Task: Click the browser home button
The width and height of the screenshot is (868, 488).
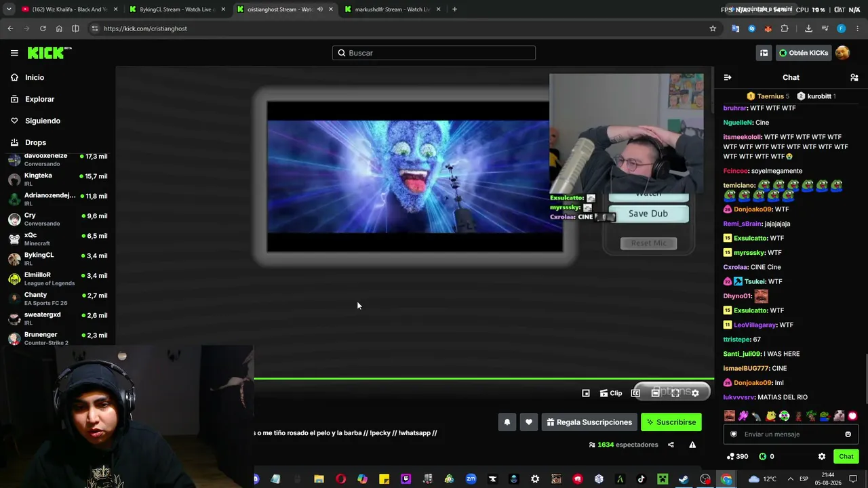Action: (x=59, y=28)
